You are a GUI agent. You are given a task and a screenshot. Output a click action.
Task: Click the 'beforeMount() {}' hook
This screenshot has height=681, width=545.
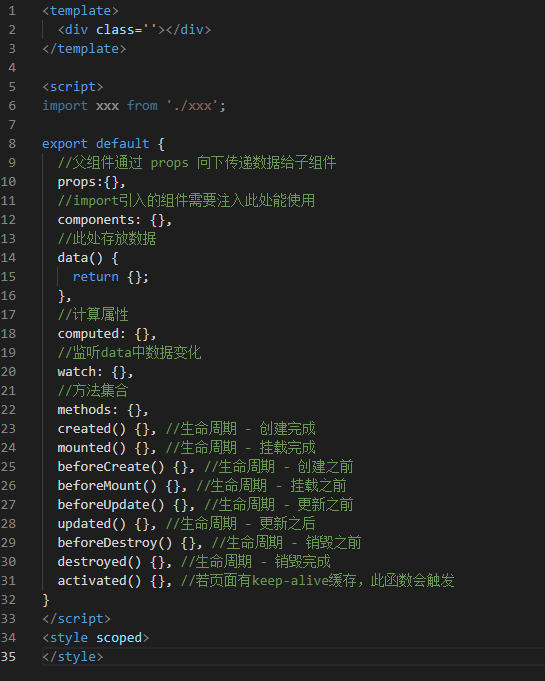(x=119, y=486)
